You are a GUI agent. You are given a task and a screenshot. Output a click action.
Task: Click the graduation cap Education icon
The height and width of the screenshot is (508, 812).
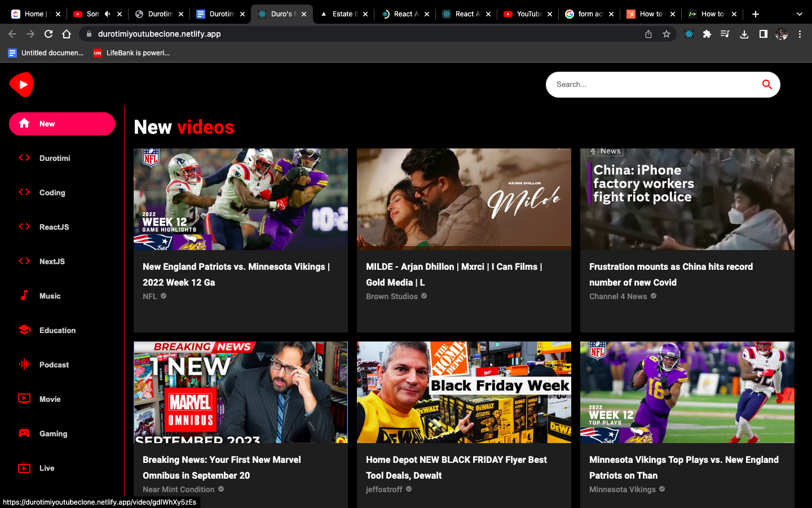[x=24, y=330]
